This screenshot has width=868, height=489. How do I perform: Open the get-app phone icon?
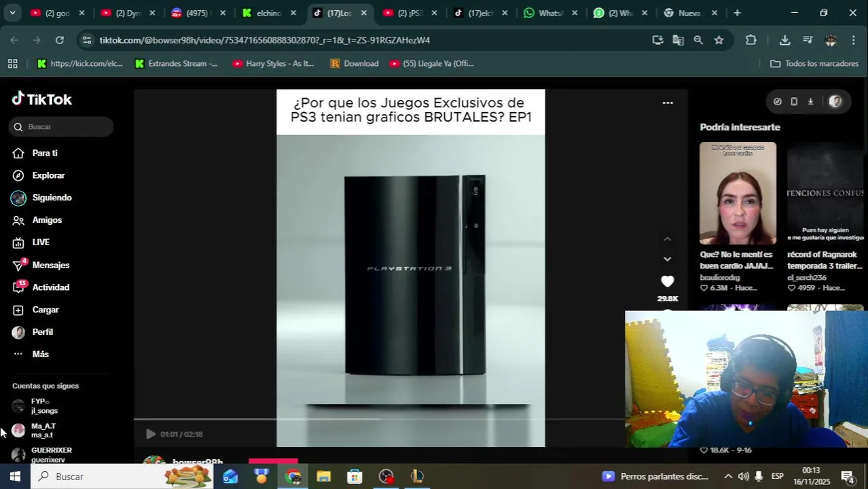coord(794,102)
